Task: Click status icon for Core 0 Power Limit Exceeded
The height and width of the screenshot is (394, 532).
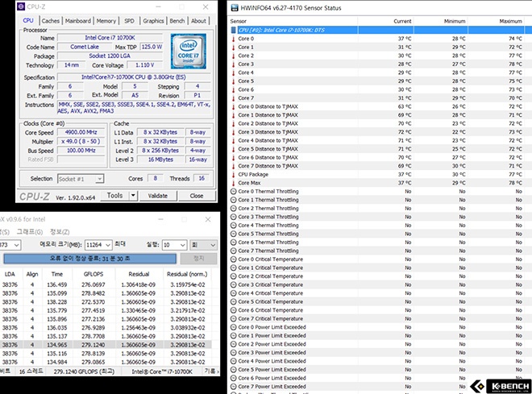Action: coord(234,327)
